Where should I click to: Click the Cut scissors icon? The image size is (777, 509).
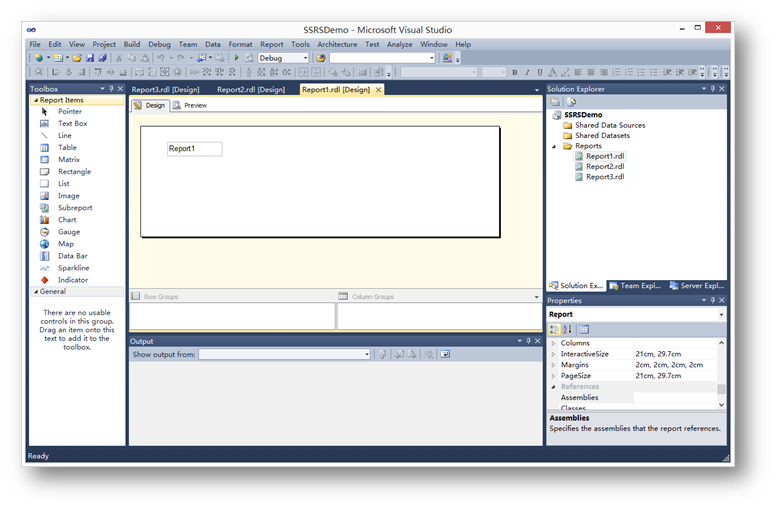coord(119,58)
